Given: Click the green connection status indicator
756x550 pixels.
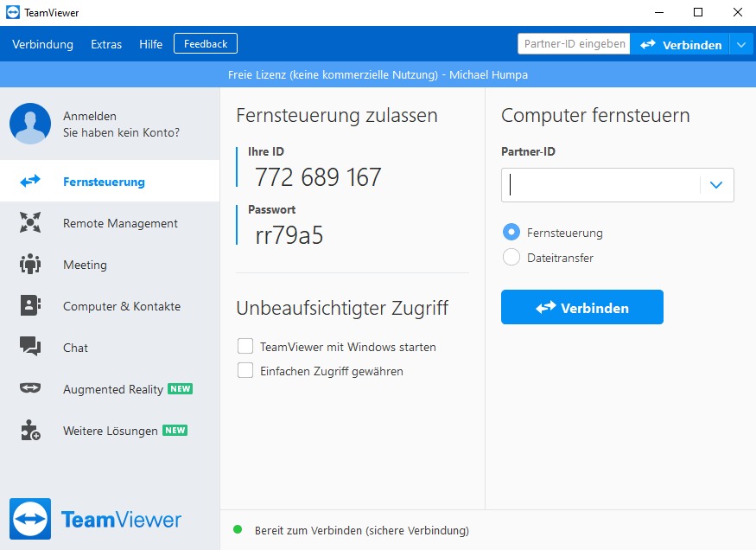Looking at the screenshot, I should [x=238, y=530].
